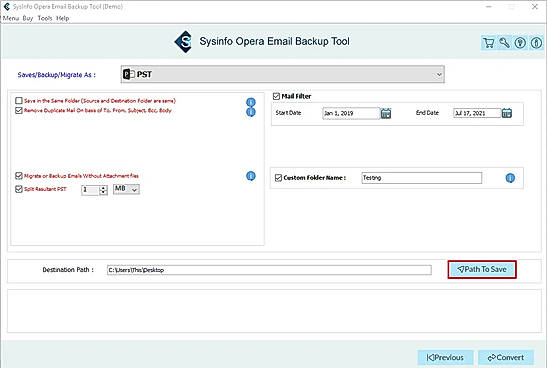Open the Buy menu
Image resolution: width=547 pixels, height=368 pixels.
click(x=28, y=18)
